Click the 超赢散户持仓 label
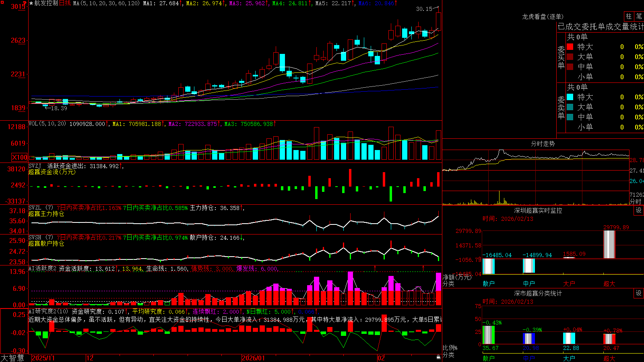Screen dimensions: 644x362 (46, 243)
